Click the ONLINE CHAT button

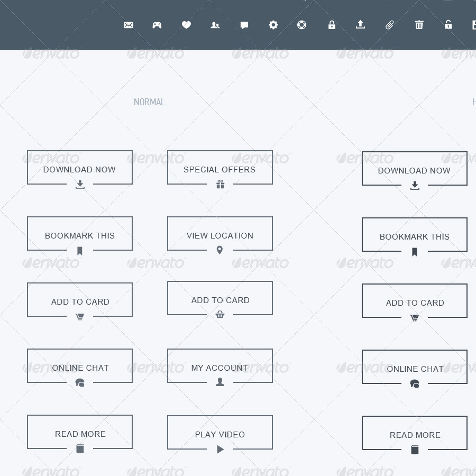pos(80,366)
